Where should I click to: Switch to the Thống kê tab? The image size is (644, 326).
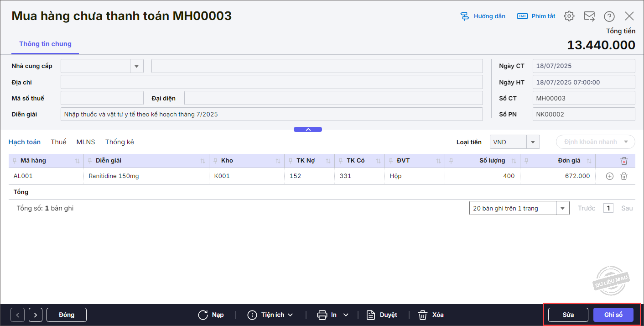119,142
